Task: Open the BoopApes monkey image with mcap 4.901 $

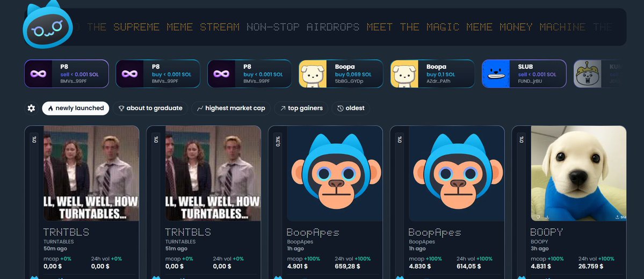Action: pyautogui.click(x=334, y=173)
